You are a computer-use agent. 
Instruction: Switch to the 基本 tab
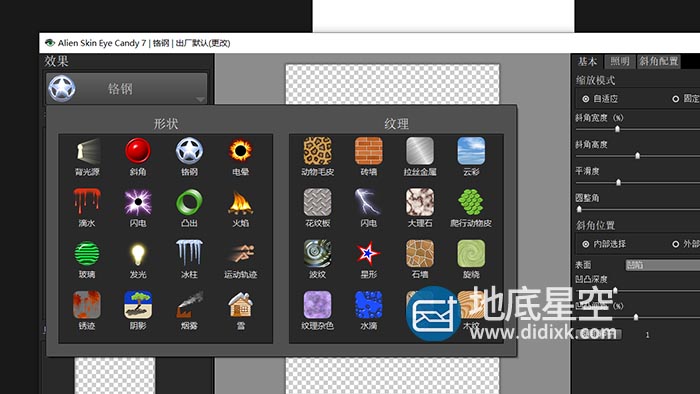[588, 61]
